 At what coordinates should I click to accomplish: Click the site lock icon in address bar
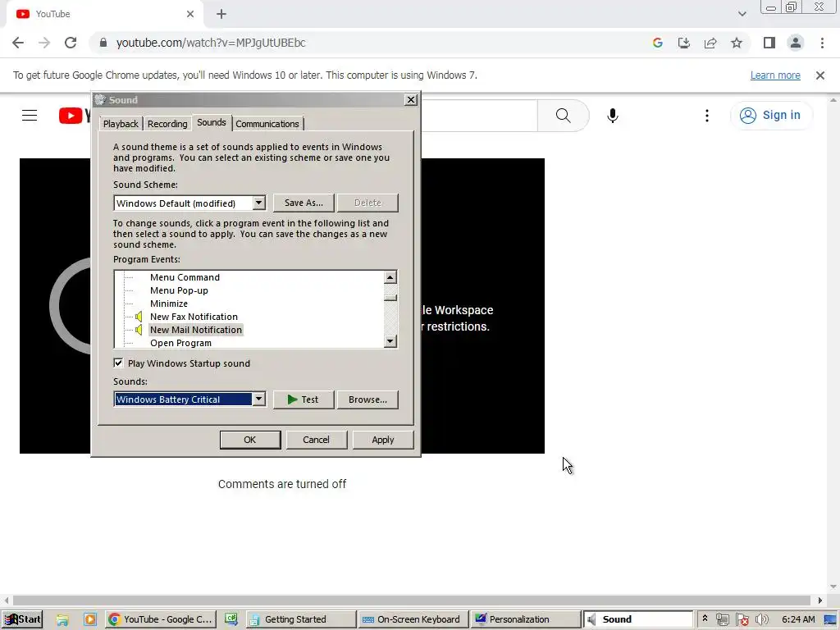[103, 43]
